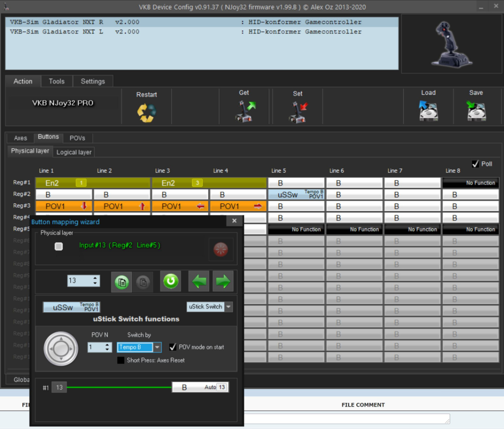Select the POV1 right-arrow cell in Reg#3
This screenshot has width=504, height=429.
tap(238, 206)
